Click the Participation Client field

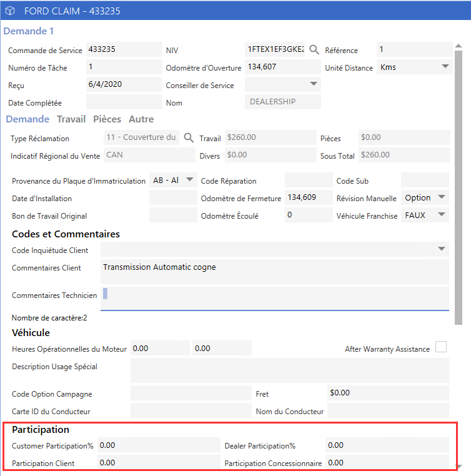[159, 462]
